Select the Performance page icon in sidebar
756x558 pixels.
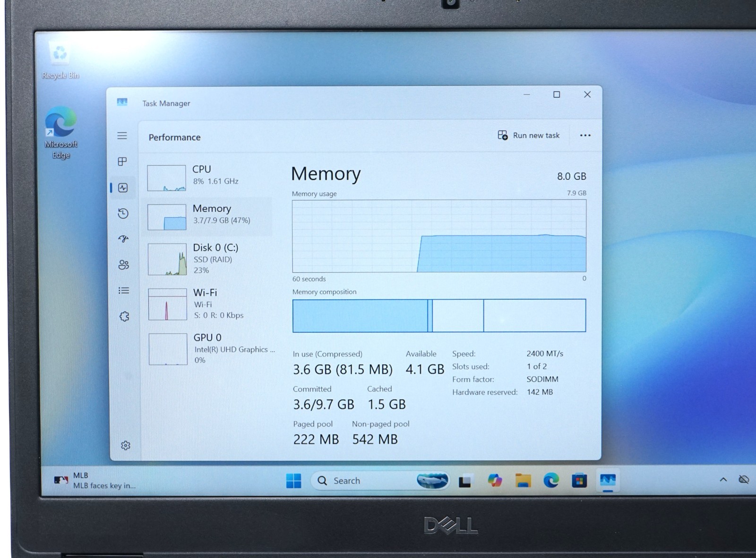coord(123,188)
